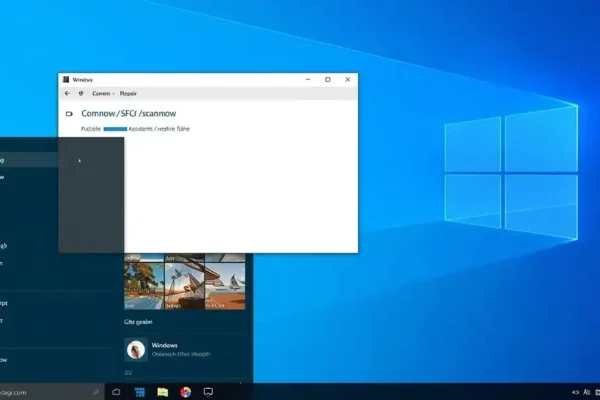Open the Windows entry in the Start menu
The width and height of the screenshot is (600, 400).
click(x=184, y=349)
